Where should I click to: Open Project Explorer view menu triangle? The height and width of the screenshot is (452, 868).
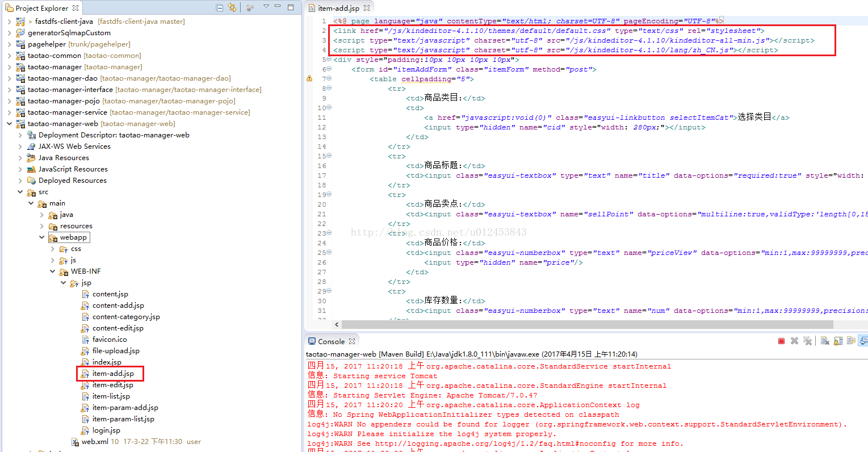266,7
